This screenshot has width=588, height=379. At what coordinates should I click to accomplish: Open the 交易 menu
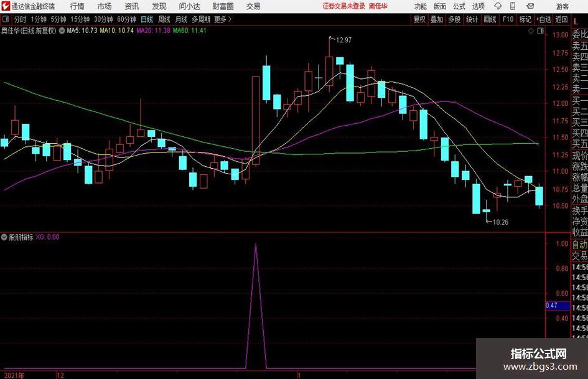(253, 6)
